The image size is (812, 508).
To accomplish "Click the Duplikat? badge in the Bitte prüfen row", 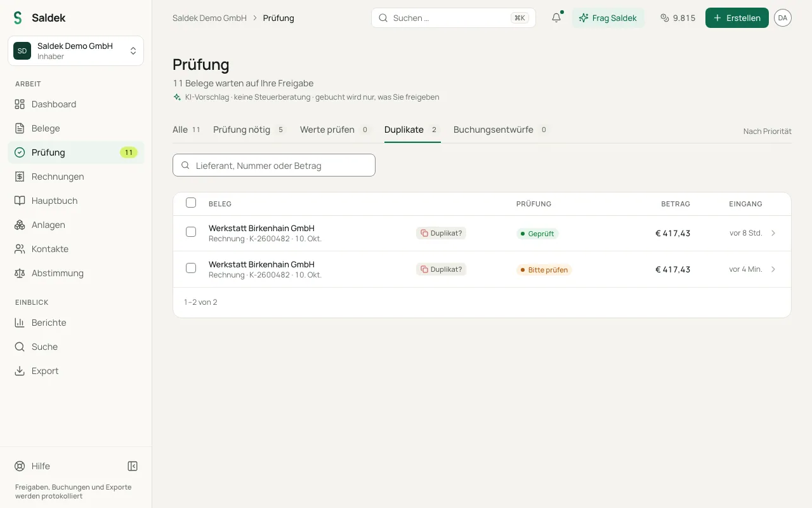I will point(441,269).
